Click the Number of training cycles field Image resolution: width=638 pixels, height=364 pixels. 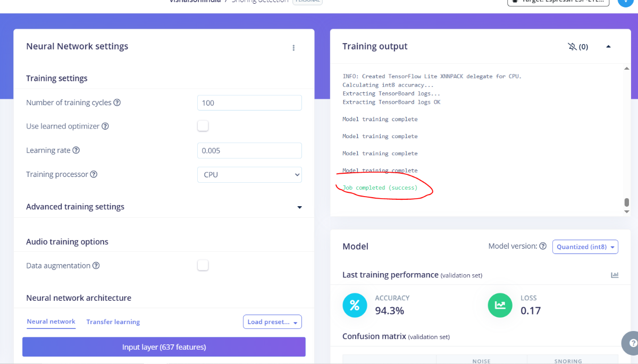(x=249, y=103)
